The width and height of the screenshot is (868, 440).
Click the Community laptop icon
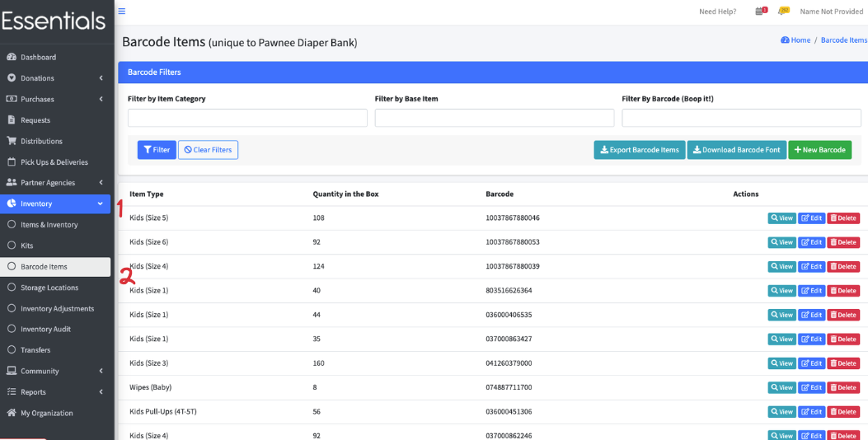11,371
